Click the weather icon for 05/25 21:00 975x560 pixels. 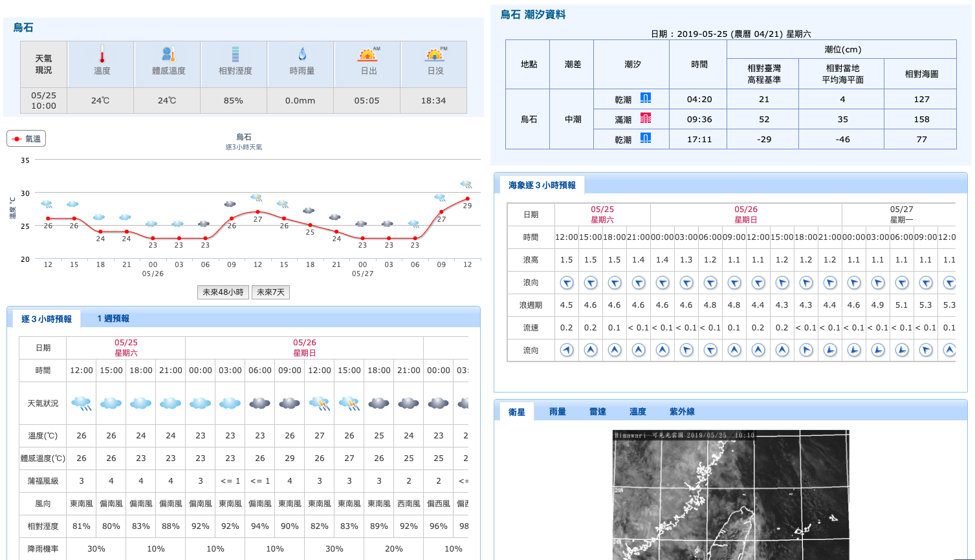pyautogui.click(x=171, y=404)
